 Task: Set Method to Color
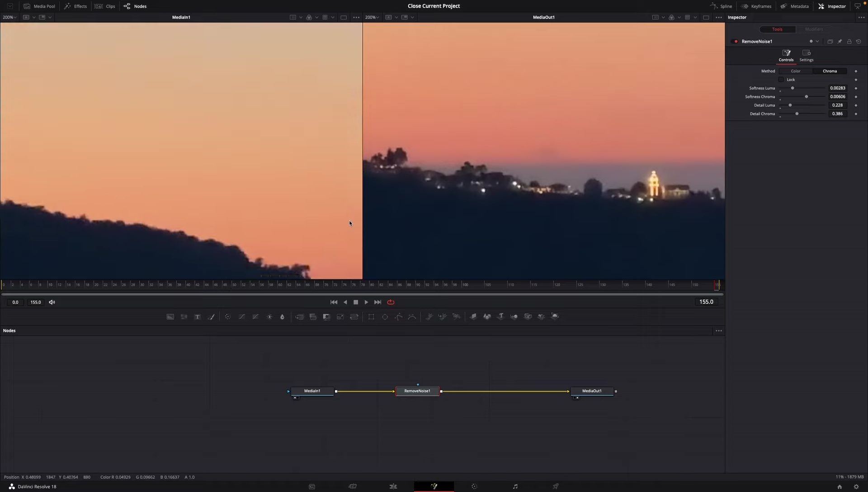(x=796, y=71)
